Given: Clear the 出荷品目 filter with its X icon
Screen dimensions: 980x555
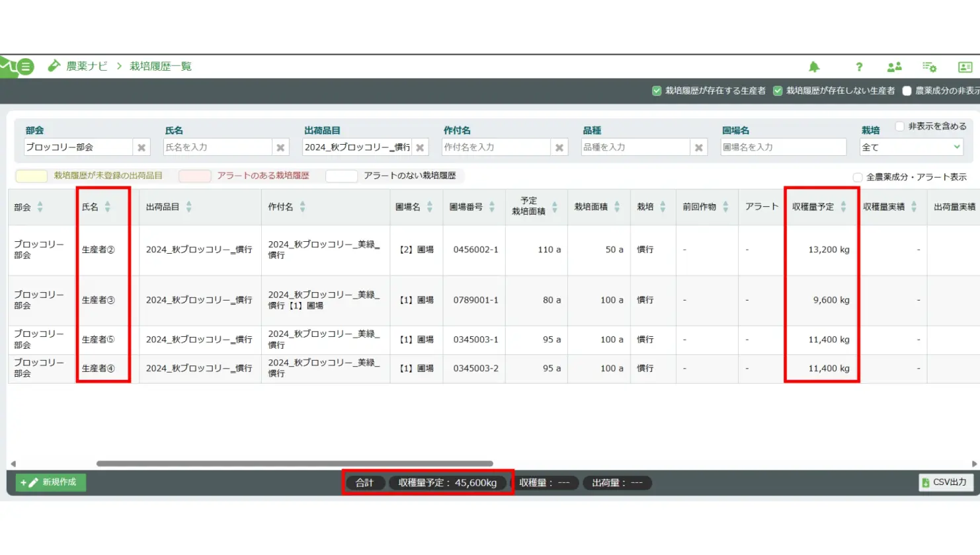Looking at the screenshot, I should 420,147.
